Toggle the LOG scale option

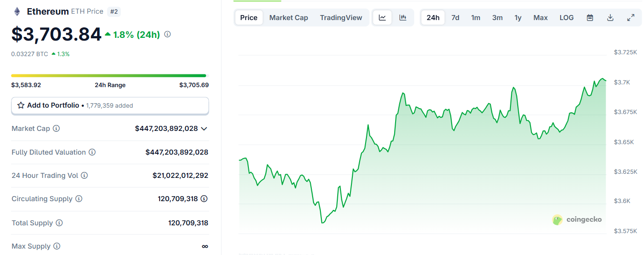567,18
